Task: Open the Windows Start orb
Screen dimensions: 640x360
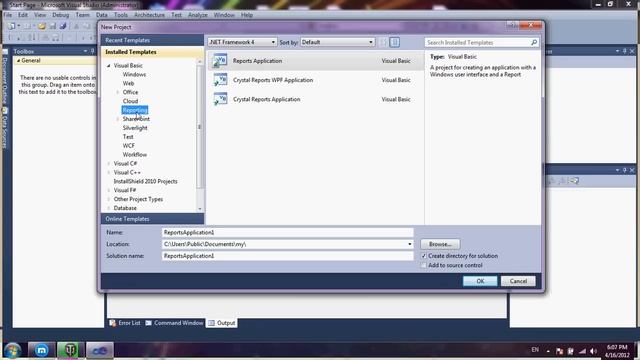Action: (x=12, y=350)
